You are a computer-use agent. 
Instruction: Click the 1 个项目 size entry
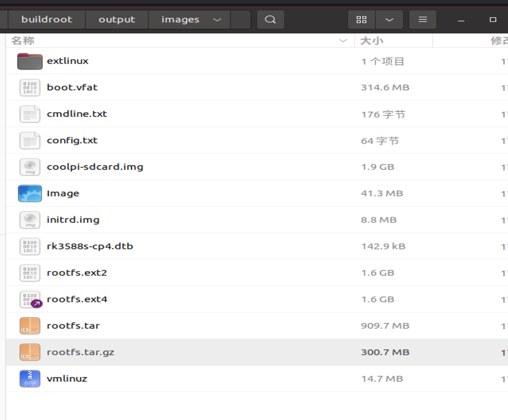pos(383,62)
